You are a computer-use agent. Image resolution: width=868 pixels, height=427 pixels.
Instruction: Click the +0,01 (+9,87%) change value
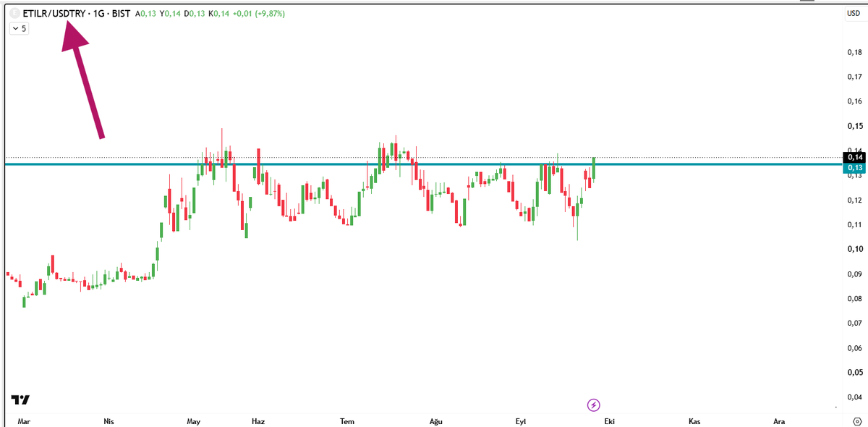[259, 13]
